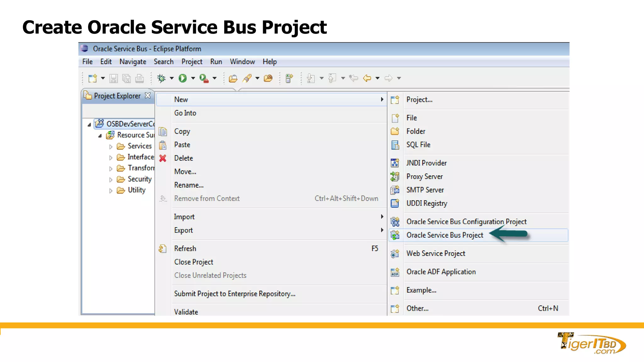This screenshot has width=644, height=362.
Task: Click the Previous Annotation toolbar icon
Action: (332, 78)
